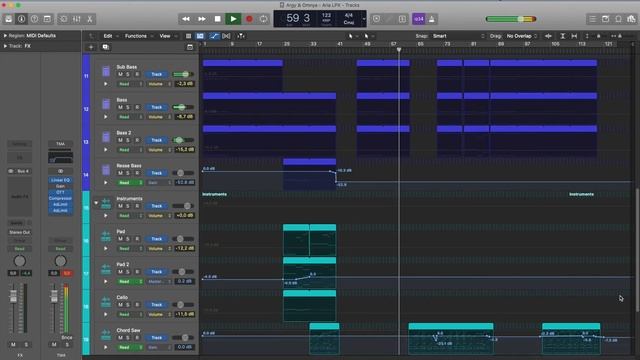Open the Left-click Tool pointer menu
This screenshot has height=360, width=640.
tap(352, 36)
